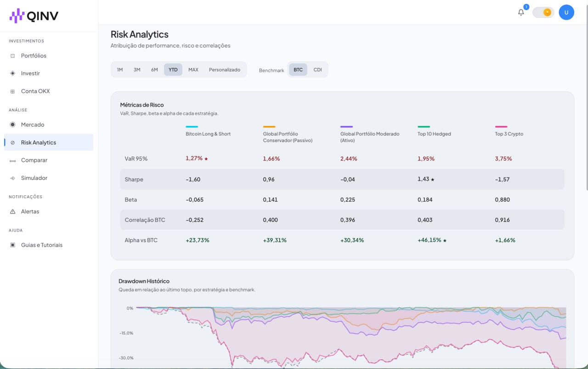Set benchmark to BTC
588x369 pixels.
click(298, 70)
